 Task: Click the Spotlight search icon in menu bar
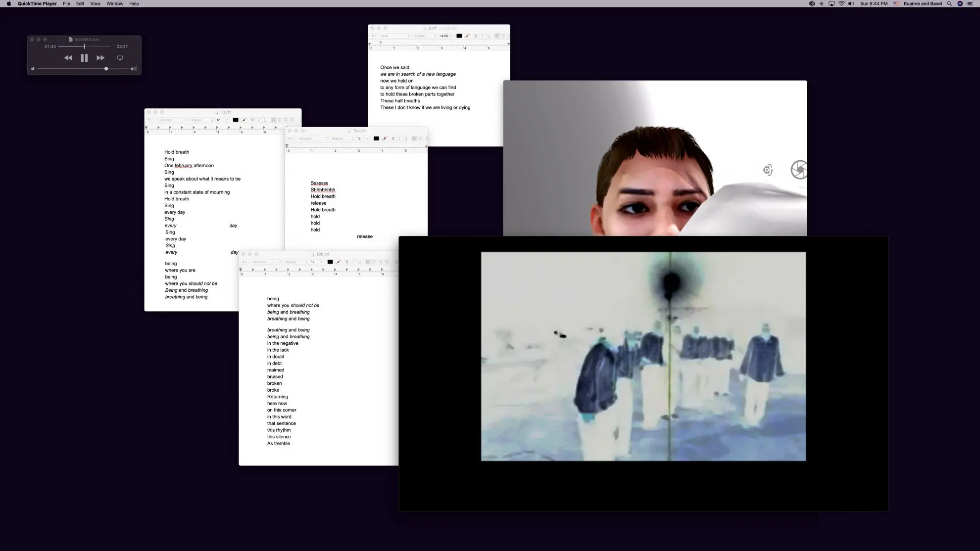[x=949, y=3]
